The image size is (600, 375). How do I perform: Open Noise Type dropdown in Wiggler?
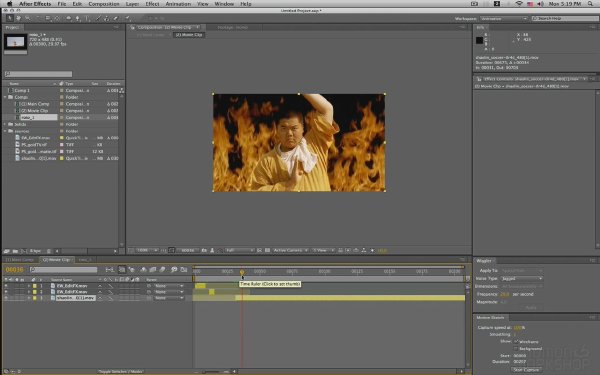522,279
